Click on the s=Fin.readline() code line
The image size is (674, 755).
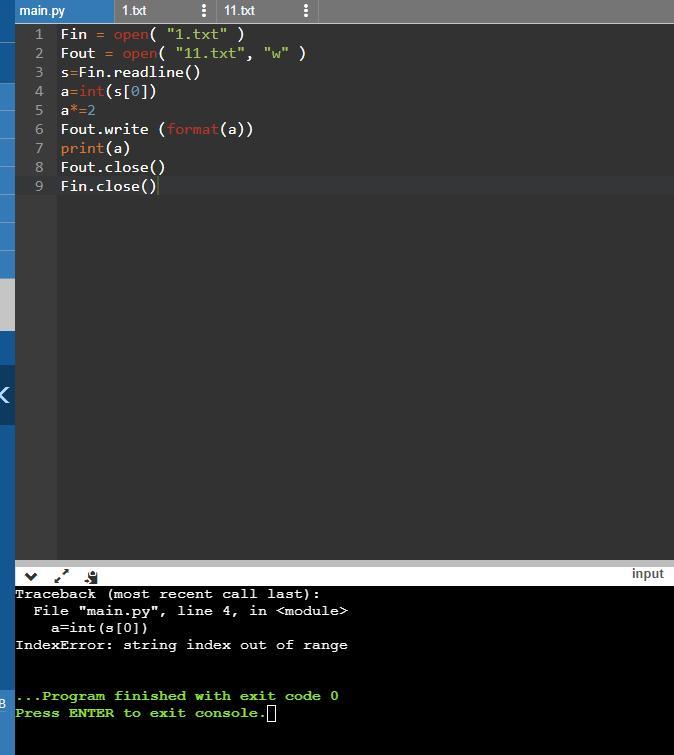coord(130,72)
